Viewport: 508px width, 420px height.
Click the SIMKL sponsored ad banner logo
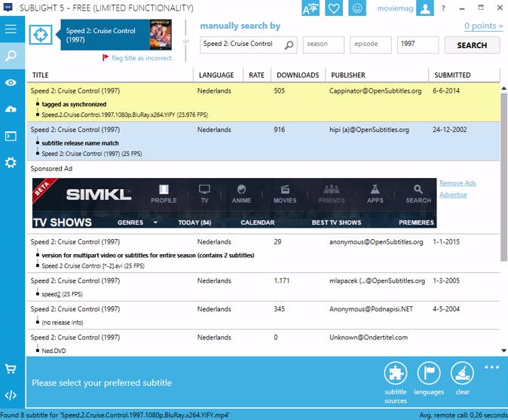(99, 195)
